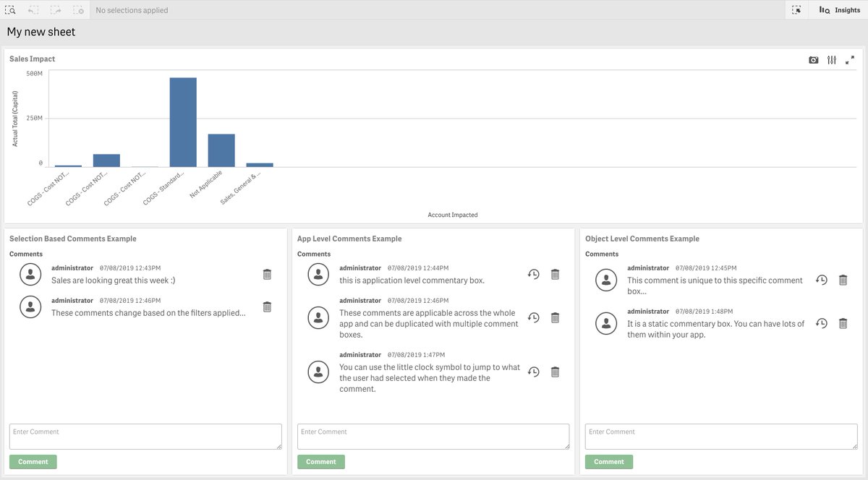
Task: Submit comment in Selection Based Comments panel
Action: [x=33, y=462]
